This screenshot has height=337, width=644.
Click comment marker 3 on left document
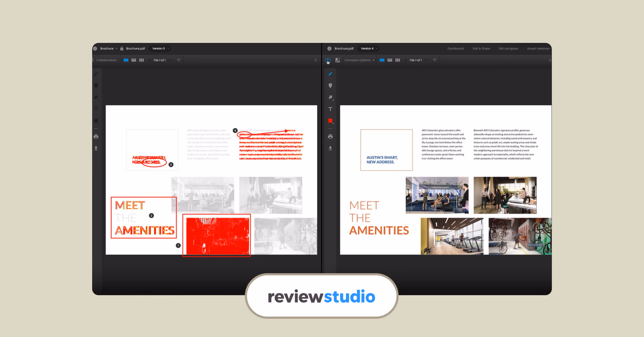(x=171, y=165)
